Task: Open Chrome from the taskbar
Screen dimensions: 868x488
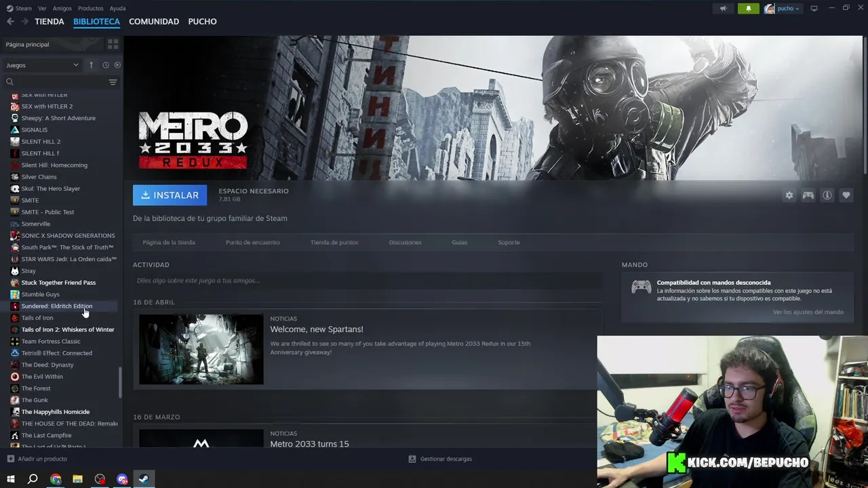Action: [x=56, y=479]
